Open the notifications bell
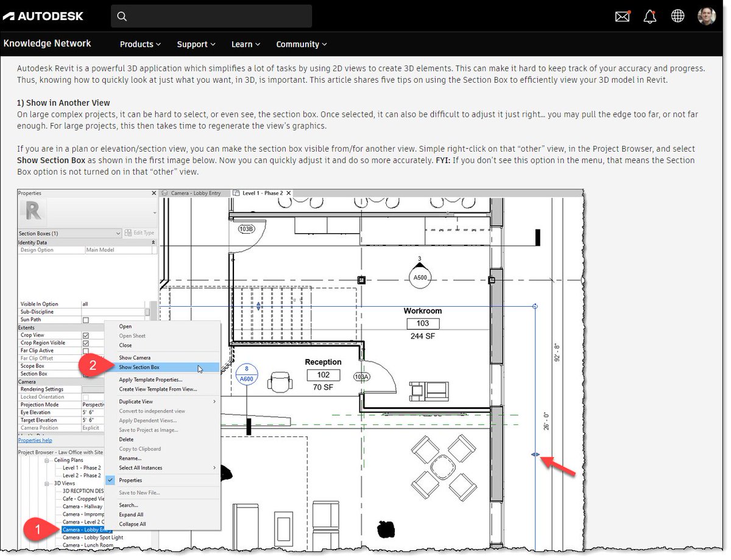 click(x=650, y=16)
